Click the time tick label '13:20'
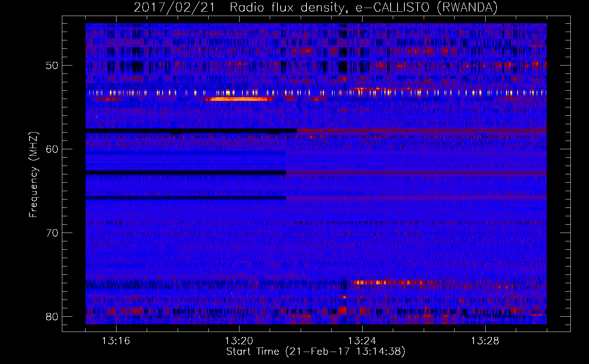This screenshot has width=589, height=364. (x=239, y=341)
